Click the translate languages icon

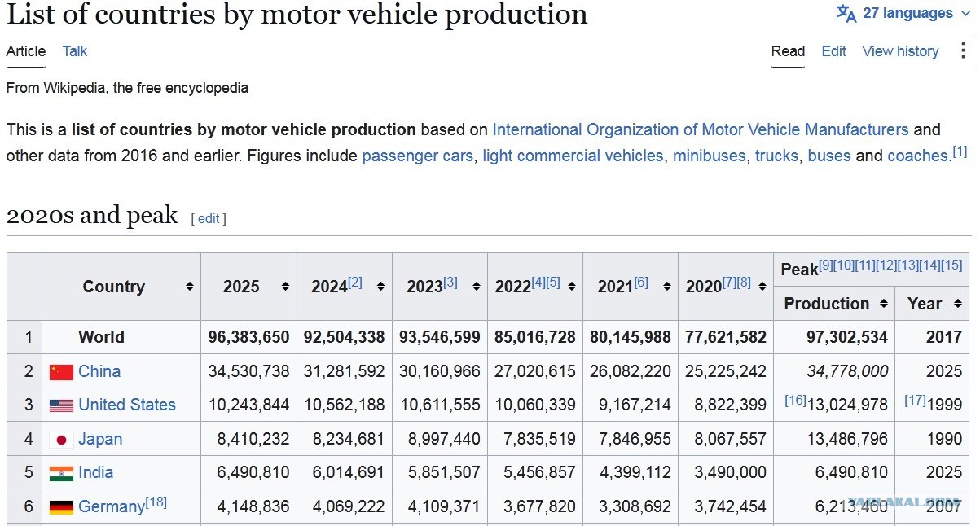click(x=846, y=13)
